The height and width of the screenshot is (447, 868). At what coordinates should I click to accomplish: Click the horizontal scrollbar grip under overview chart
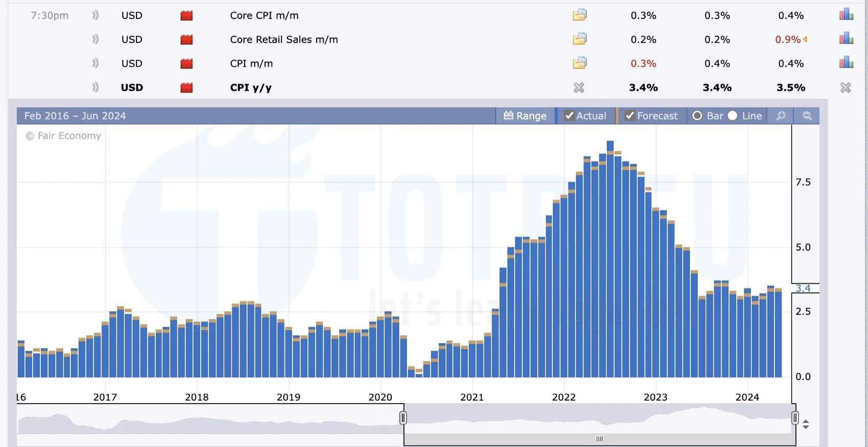[599, 439]
